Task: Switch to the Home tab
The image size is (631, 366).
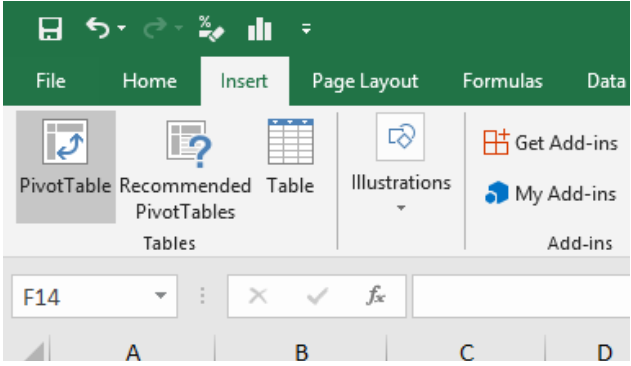Action: (150, 81)
